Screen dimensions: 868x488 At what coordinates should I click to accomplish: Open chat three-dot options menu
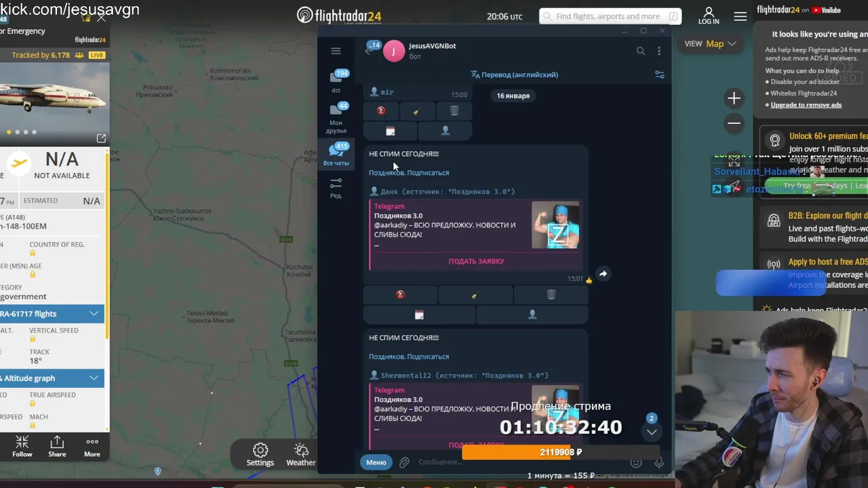pyautogui.click(x=658, y=51)
